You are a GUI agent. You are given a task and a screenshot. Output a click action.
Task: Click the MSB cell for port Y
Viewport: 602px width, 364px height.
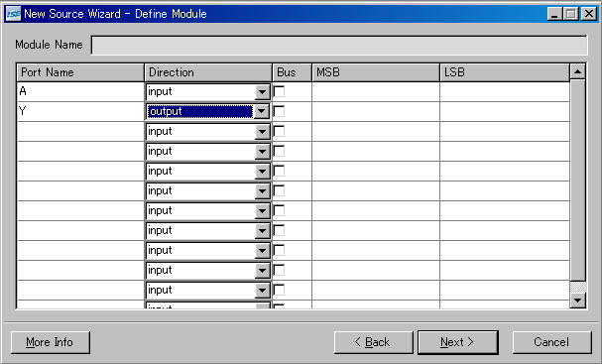(376, 112)
